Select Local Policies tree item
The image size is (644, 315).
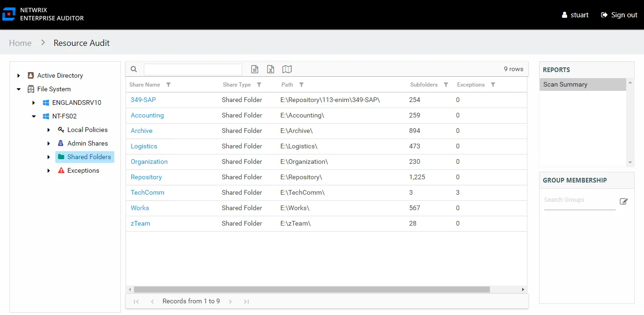(x=88, y=130)
